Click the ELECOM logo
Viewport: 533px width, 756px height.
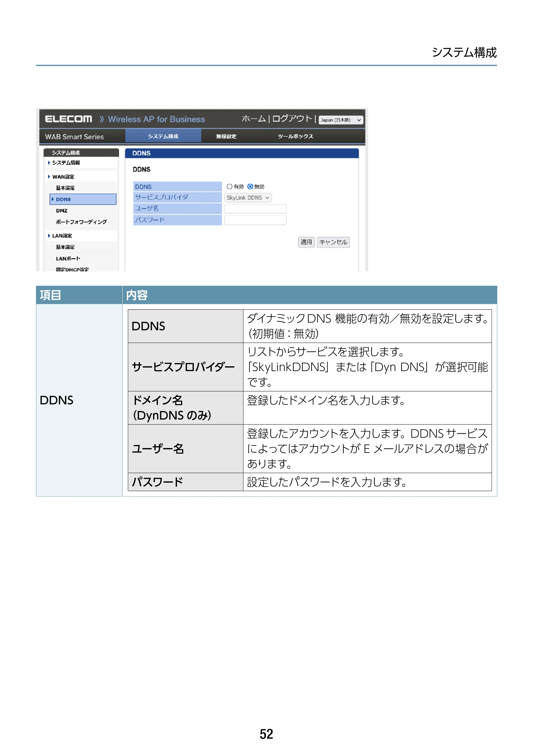pos(68,119)
